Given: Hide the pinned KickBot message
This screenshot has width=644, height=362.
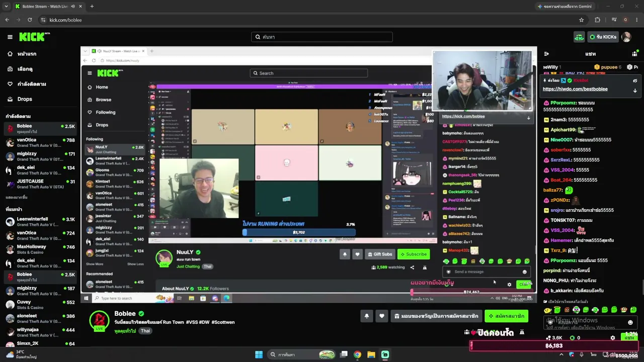Looking at the screenshot, I should pos(635,80).
